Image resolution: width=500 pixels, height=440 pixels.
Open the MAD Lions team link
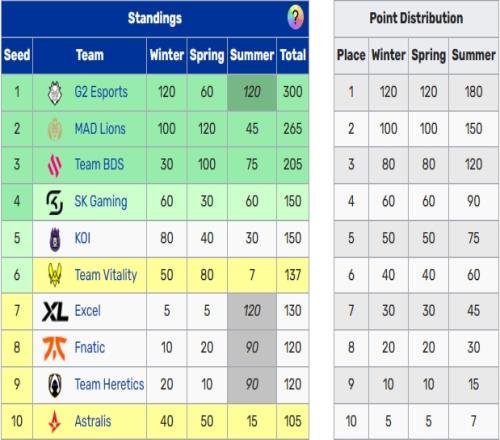100,129
